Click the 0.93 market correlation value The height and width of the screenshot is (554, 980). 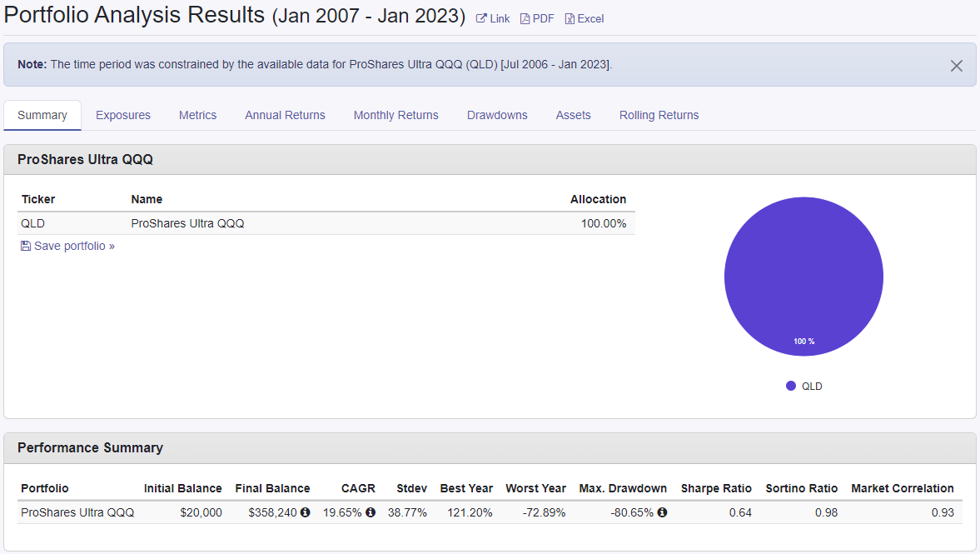click(x=943, y=512)
